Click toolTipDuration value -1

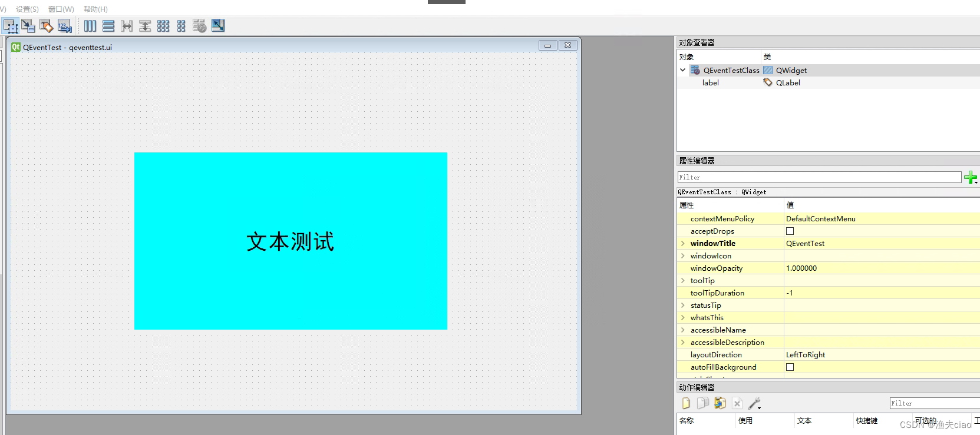pos(789,293)
